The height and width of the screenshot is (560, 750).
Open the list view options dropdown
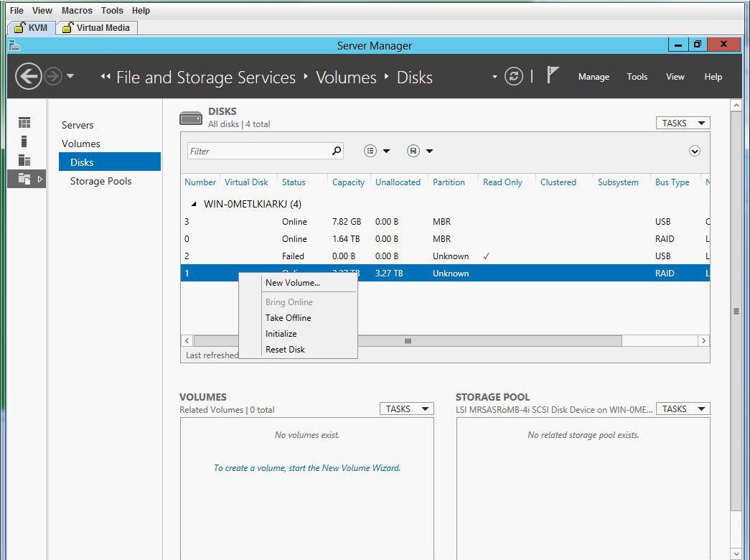[x=377, y=151]
